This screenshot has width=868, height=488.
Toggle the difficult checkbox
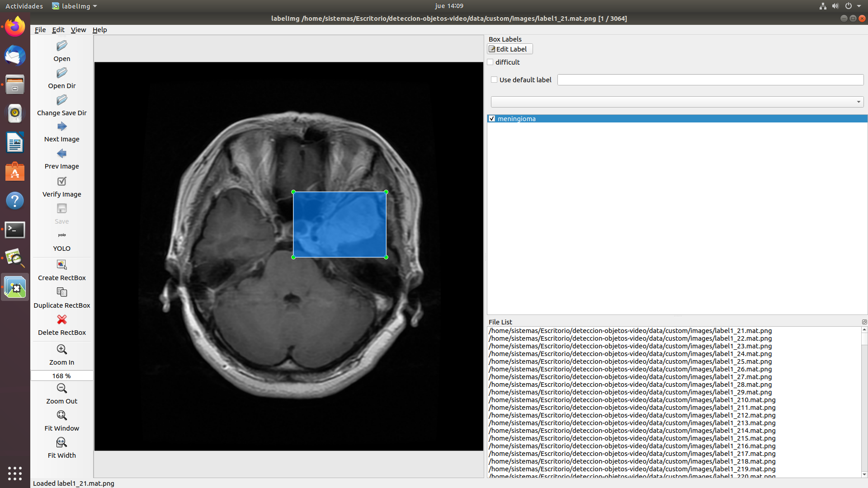pyautogui.click(x=491, y=62)
